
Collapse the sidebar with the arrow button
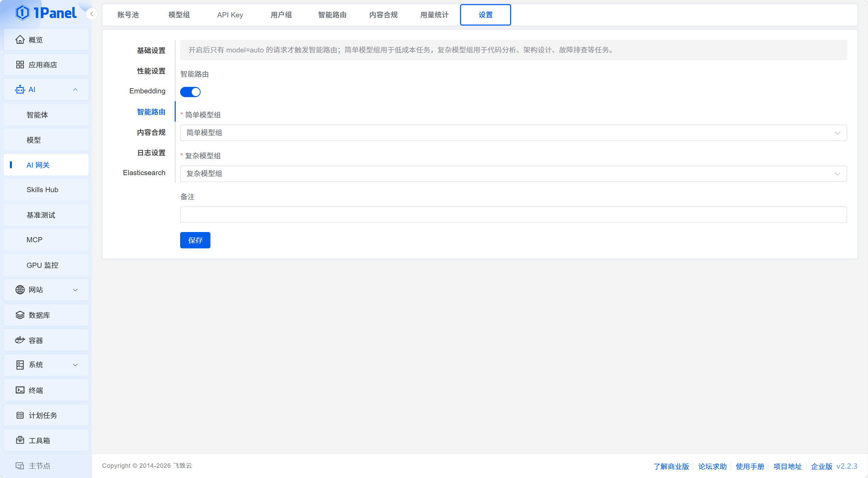92,14
